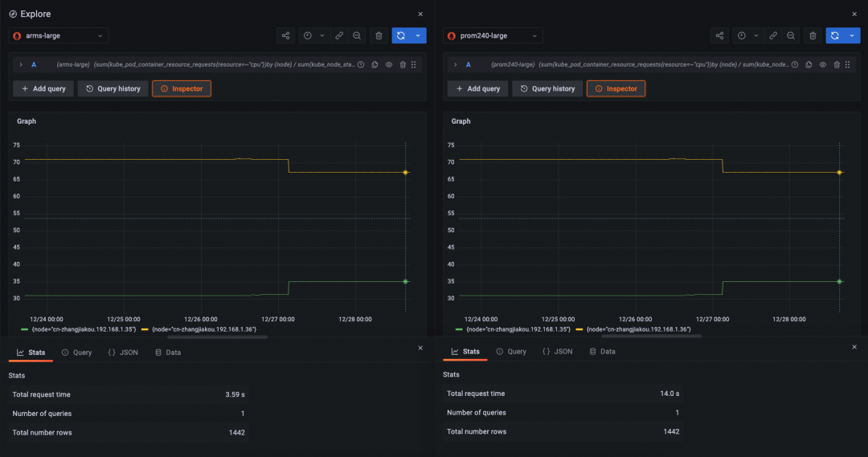This screenshot has height=457, width=868.
Task: Delete query A in the prom240-large row
Action: tap(837, 64)
